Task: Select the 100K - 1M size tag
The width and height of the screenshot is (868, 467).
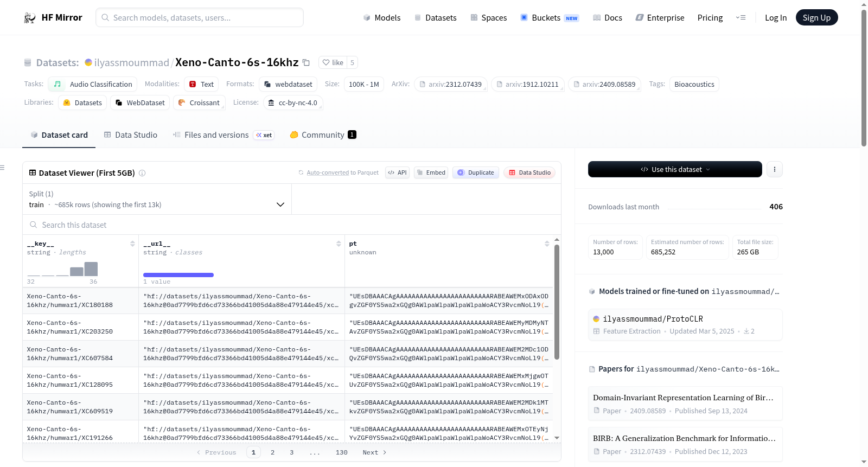Action: coord(364,84)
